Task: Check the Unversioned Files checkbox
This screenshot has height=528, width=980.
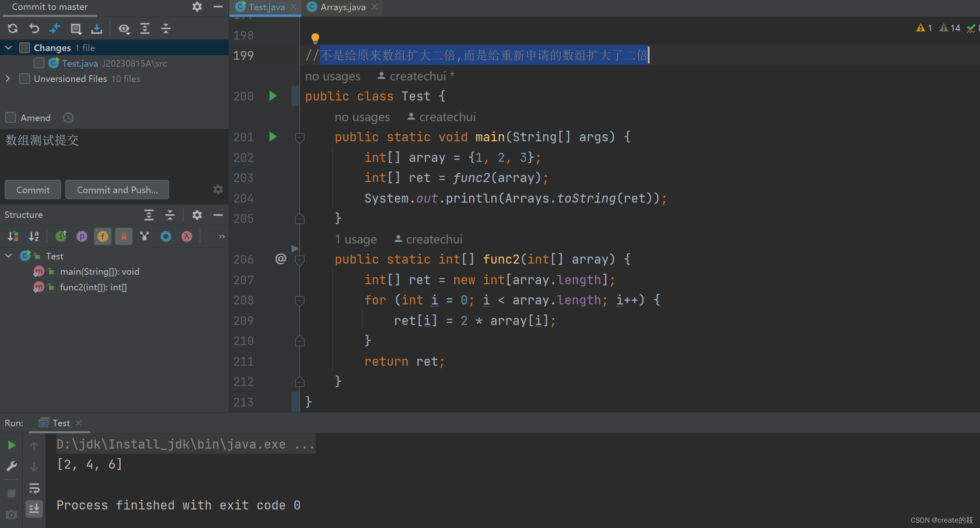Action: coord(25,79)
